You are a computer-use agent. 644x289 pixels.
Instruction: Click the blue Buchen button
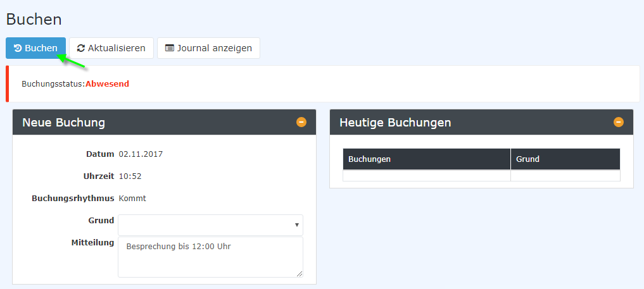[x=35, y=48]
